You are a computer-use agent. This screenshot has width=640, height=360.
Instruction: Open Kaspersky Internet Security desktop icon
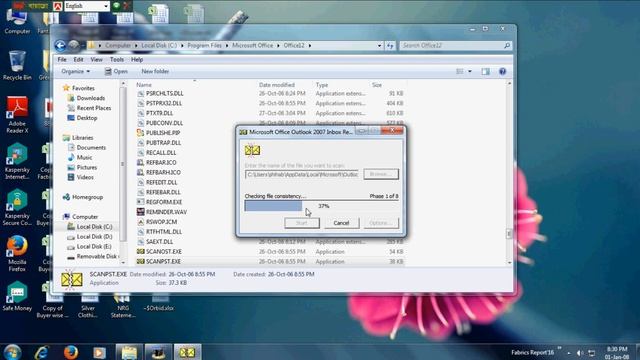coord(17,162)
